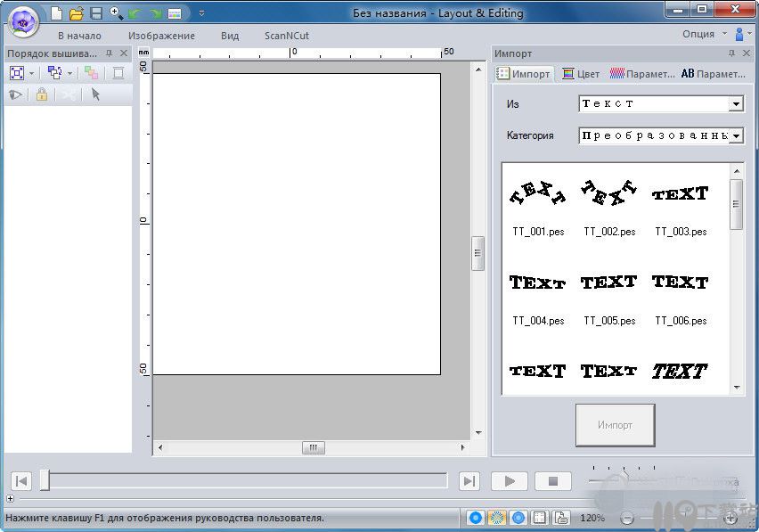Viewport: 759px width, 532px height.
Task: Toggle the grid display icon in status bar
Action: pyautogui.click(x=539, y=518)
